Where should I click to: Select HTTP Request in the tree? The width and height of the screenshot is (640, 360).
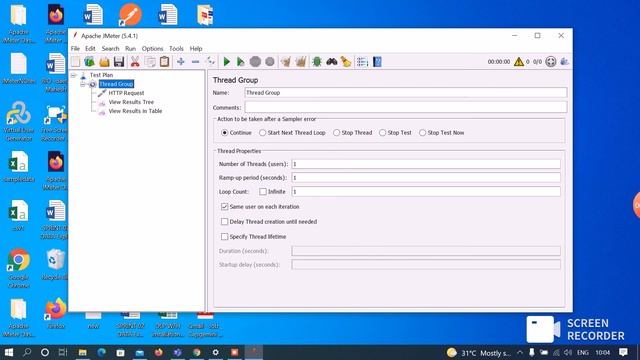coord(126,93)
